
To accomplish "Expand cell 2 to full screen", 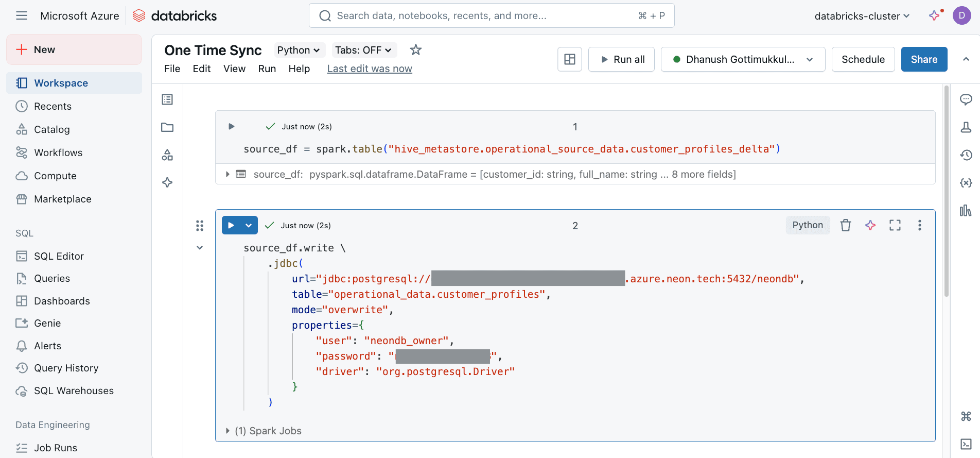I will [895, 225].
